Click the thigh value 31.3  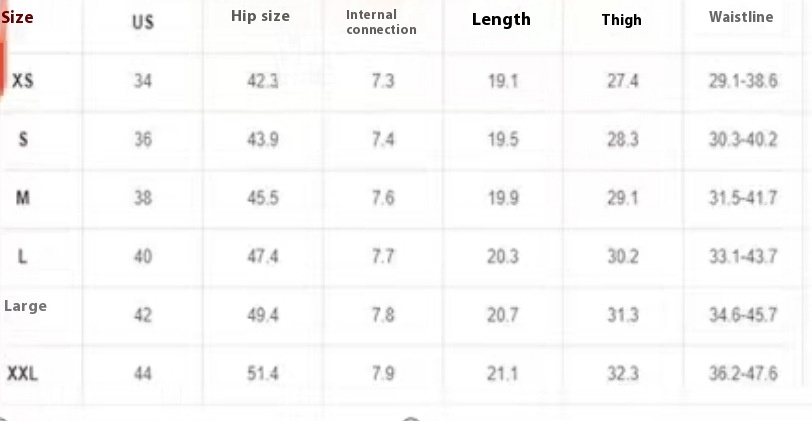(622, 315)
